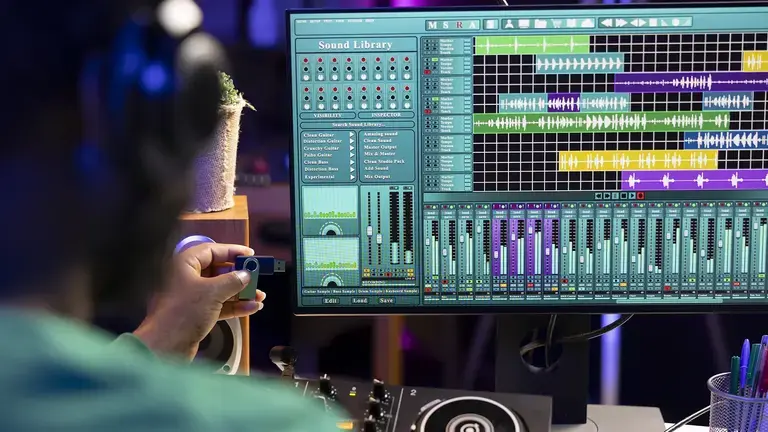
Task: Click the S button in the top toolbar
Action: (445, 24)
